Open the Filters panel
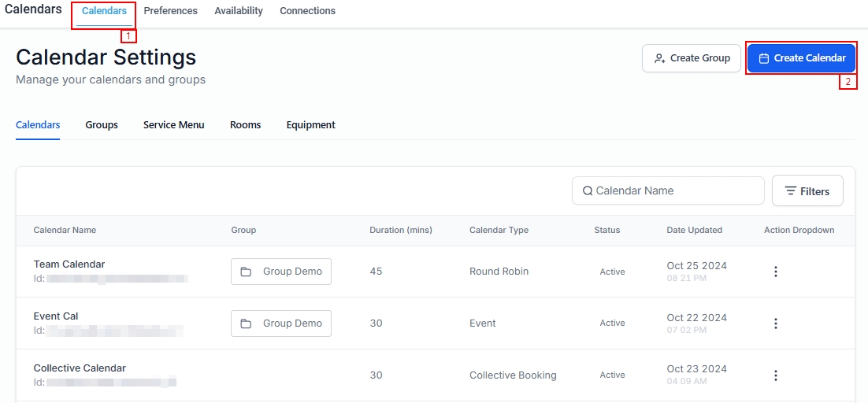 [807, 191]
